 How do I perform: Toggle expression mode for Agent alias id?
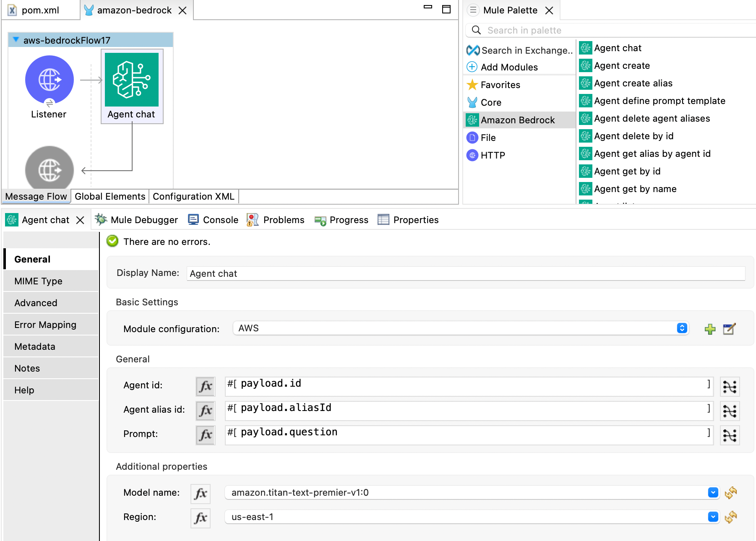tap(206, 411)
